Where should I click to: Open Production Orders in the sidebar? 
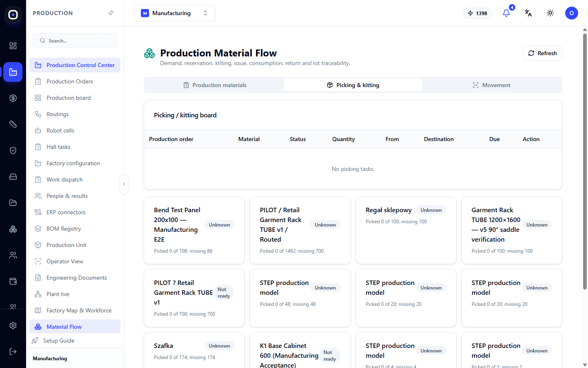pos(75,81)
